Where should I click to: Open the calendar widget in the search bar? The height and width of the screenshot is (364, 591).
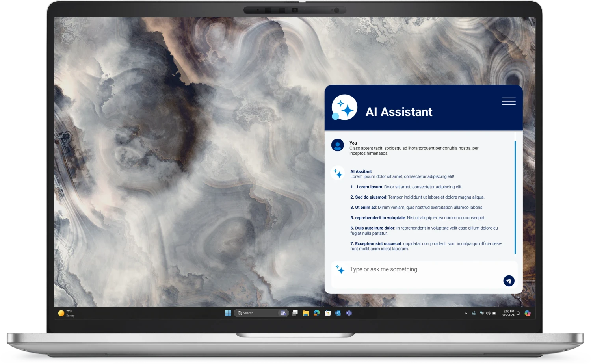(x=283, y=313)
